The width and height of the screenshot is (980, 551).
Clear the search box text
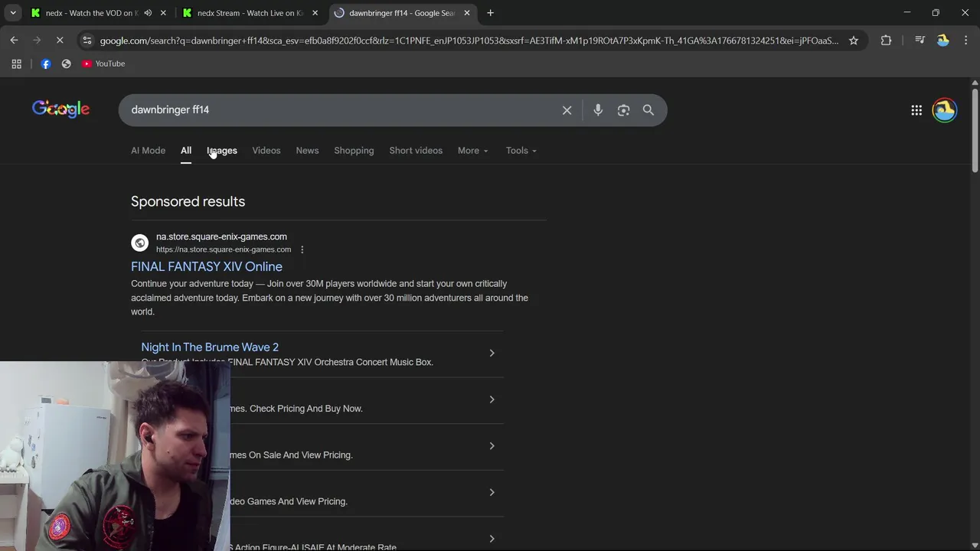click(x=567, y=110)
